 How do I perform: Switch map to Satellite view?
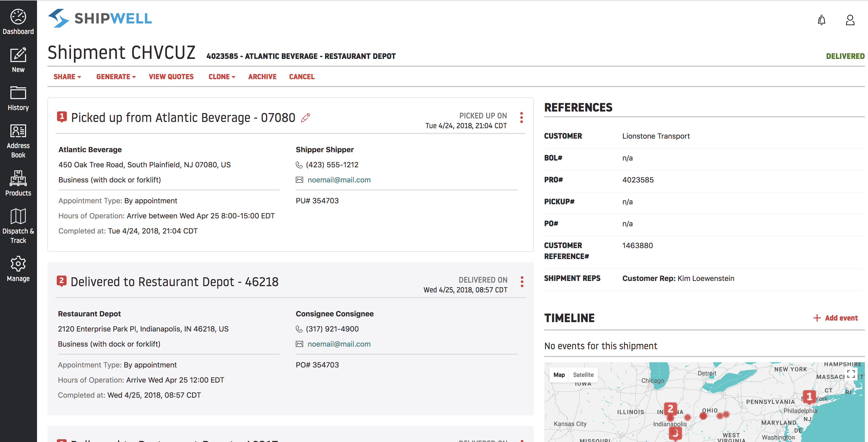(583, 375)
